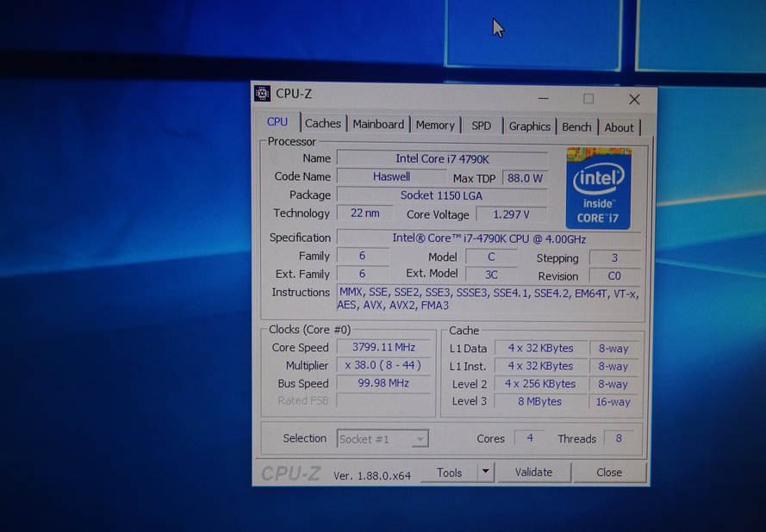
Task: Click the Intel Core i7 logo badge
Action: tap(599, 188)
